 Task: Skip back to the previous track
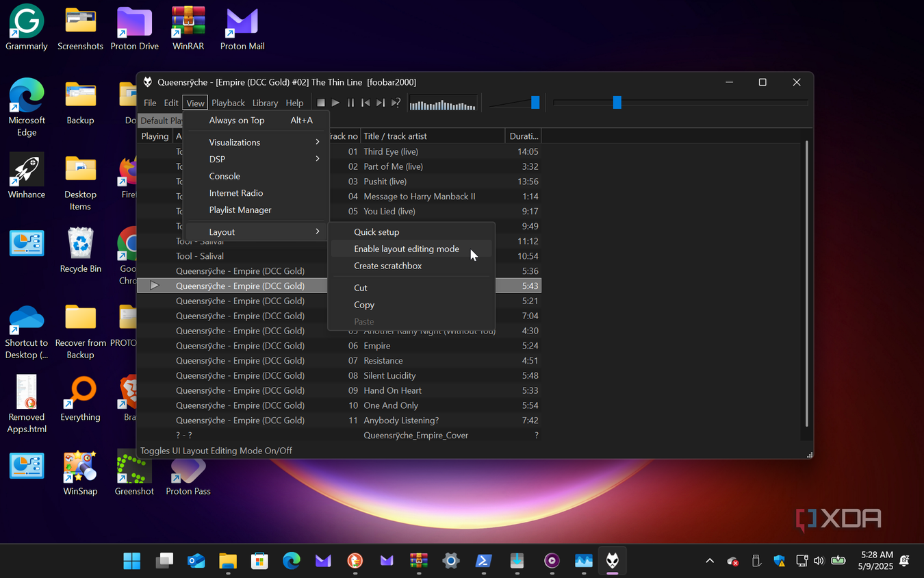coord(365,103)
